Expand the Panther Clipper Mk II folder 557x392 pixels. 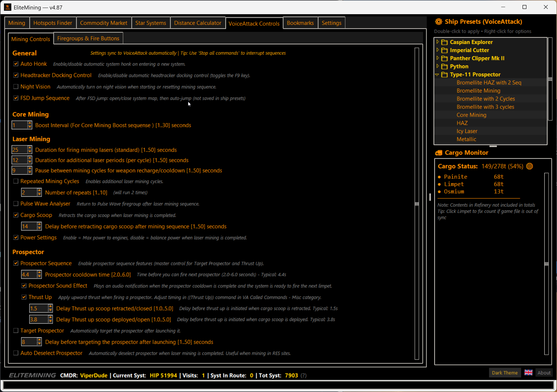[x=437, y=58]
